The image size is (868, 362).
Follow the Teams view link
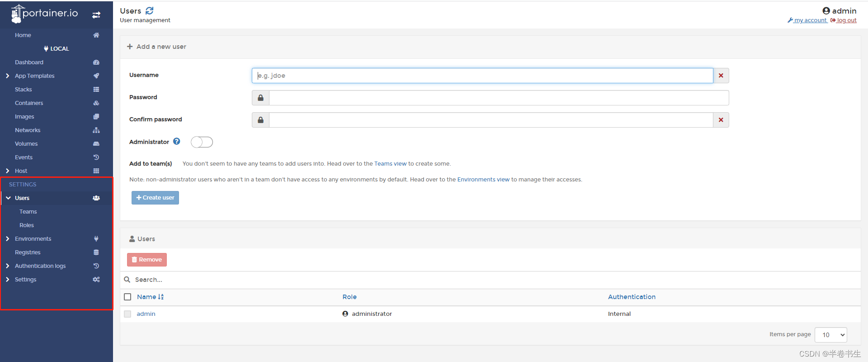tap(391, 164)
